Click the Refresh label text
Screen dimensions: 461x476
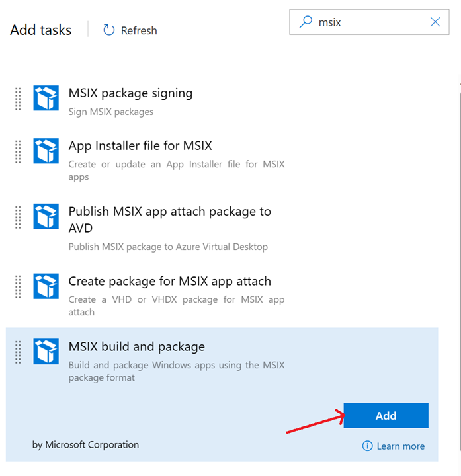[x=139, y=30]
